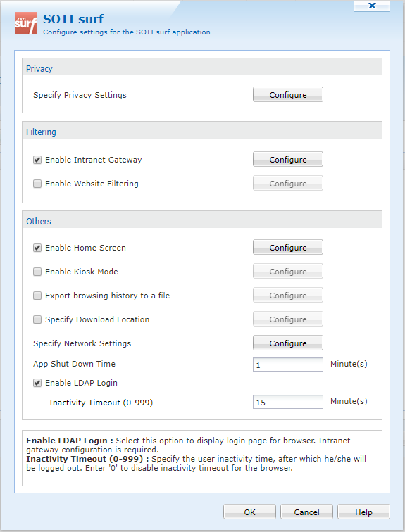Click the SOTI surf title text
The height and width of the screenshot is (532, 405).
point(73,19)
